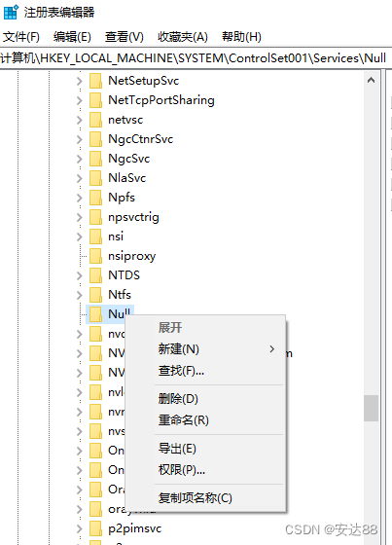The image size is (392, 545).
Task: Click the tree vertical scrollbar thumb
Action: [x=372, y=408]
